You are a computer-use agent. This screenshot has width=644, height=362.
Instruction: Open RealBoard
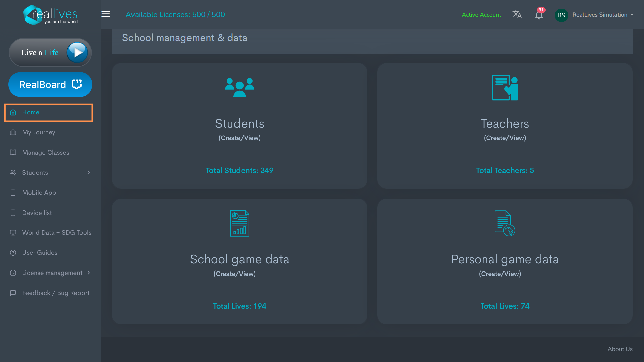coord(50,84)
